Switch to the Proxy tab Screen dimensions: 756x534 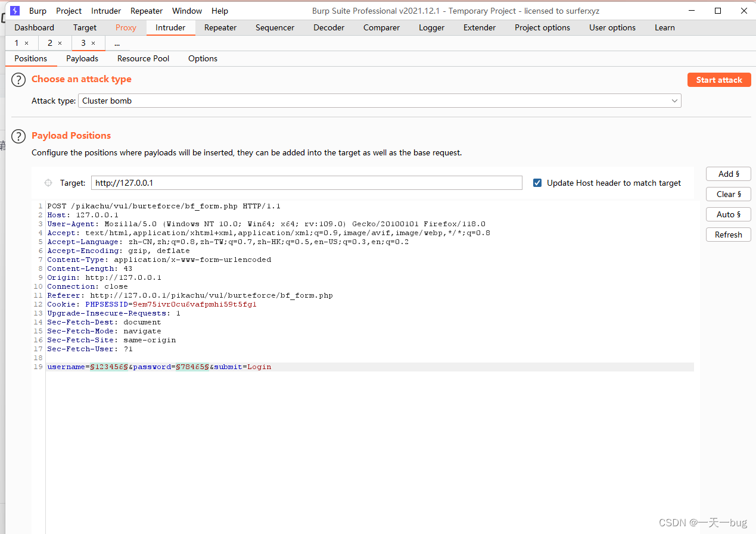tap(126, 27)
